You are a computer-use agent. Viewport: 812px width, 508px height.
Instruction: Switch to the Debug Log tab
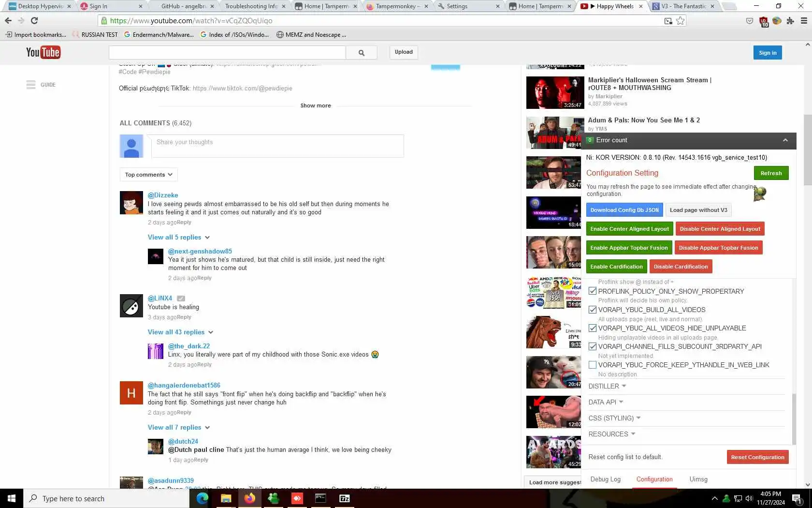[605, 479]
